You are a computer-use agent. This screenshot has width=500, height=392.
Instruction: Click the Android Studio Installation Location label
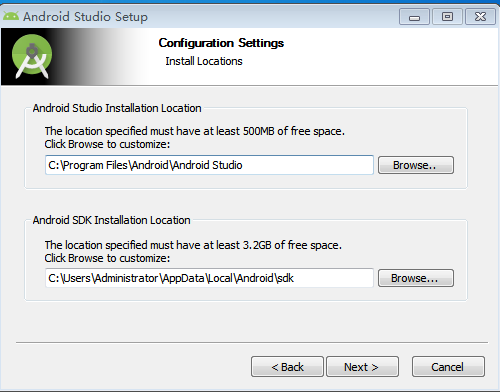tap(117, 108)
